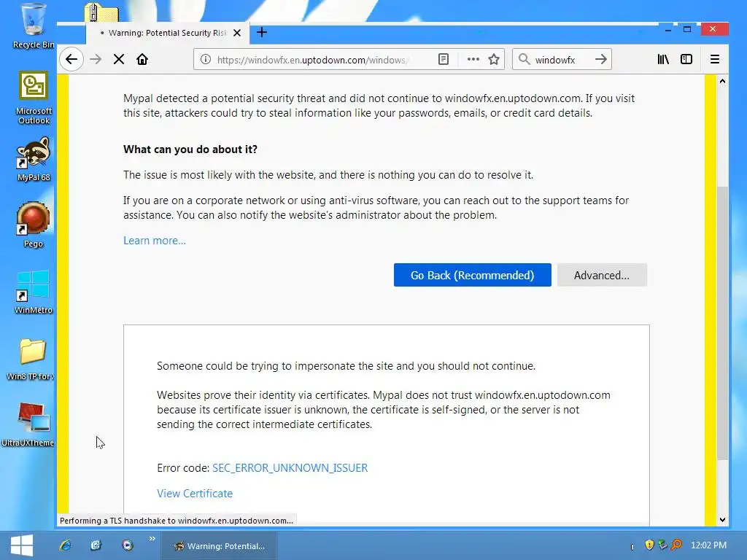Click the windowfx search box
Screen dimensions: 747x560
(562, 60)
